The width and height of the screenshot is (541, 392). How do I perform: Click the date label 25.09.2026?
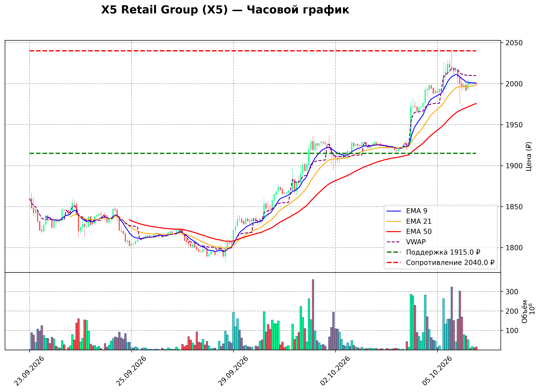(131, 371)
